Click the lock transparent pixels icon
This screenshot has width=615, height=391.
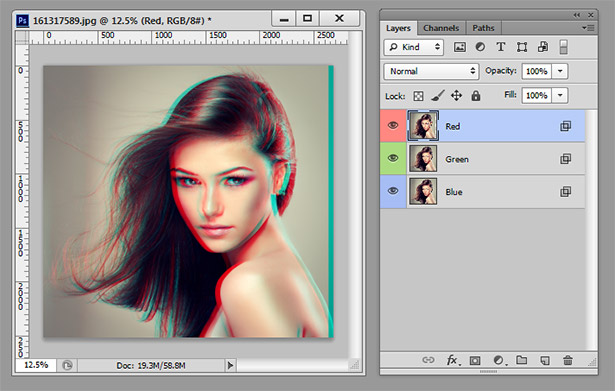418,96
